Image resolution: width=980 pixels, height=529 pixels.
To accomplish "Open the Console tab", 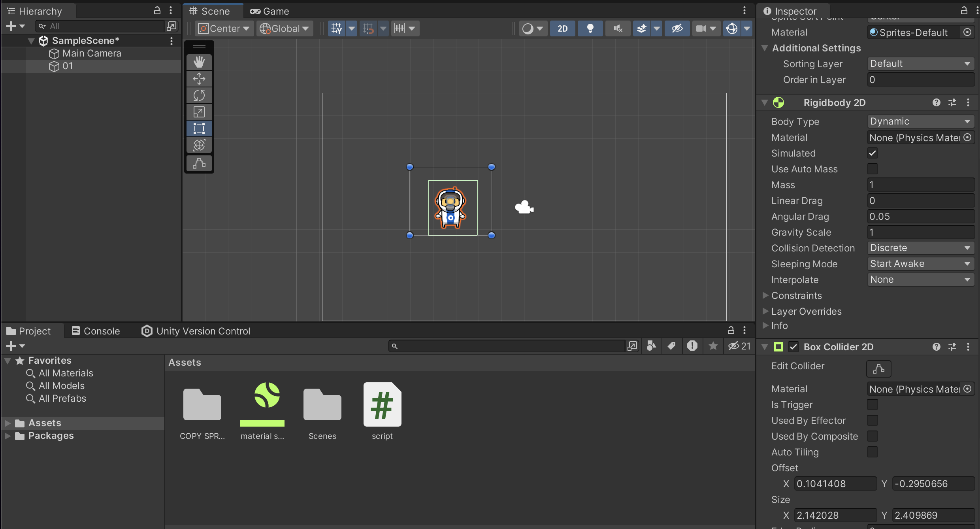I will [96, 331].
